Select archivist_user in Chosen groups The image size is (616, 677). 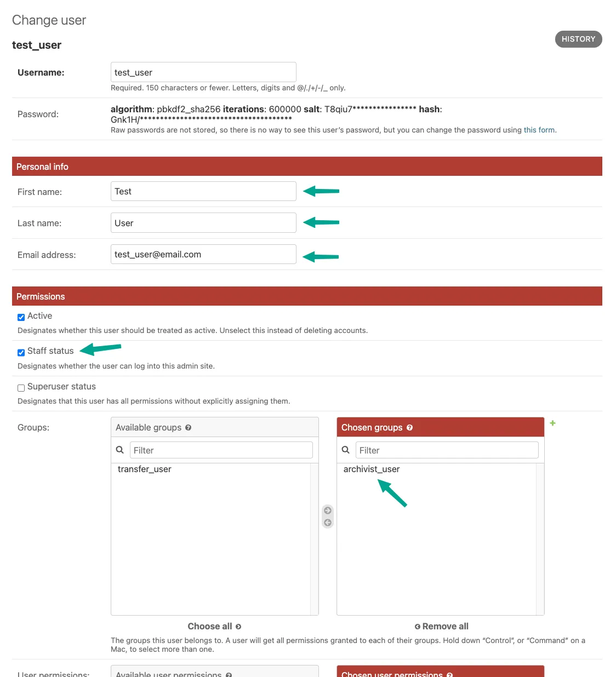tap(372, 469)
